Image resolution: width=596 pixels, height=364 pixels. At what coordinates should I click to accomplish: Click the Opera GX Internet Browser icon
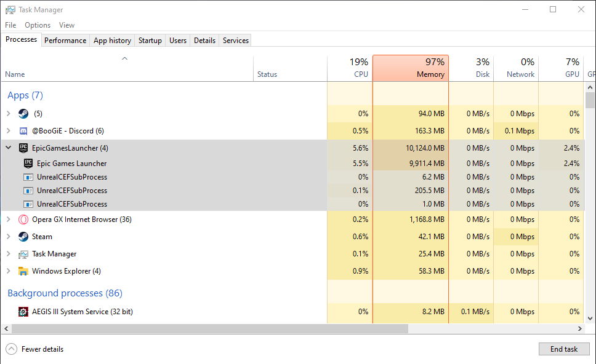coord(23,220)
